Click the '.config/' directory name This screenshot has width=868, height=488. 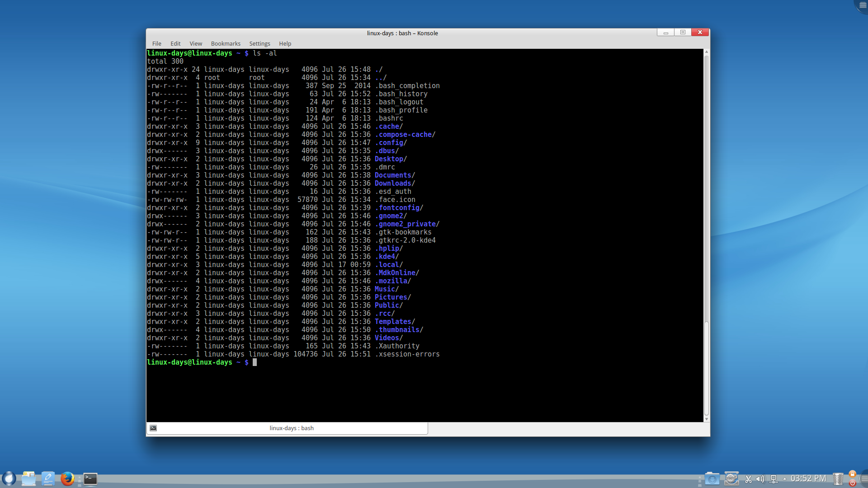click(391, 143)
